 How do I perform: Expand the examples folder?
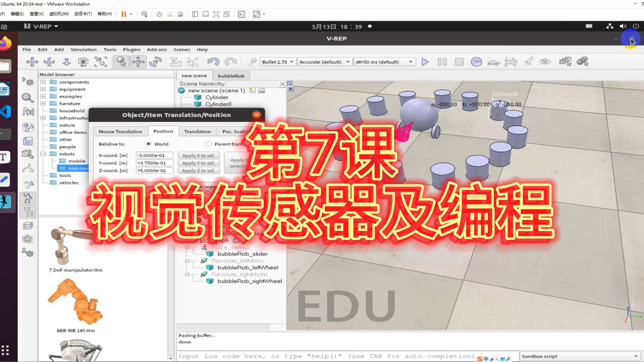(x=43, y=96)
